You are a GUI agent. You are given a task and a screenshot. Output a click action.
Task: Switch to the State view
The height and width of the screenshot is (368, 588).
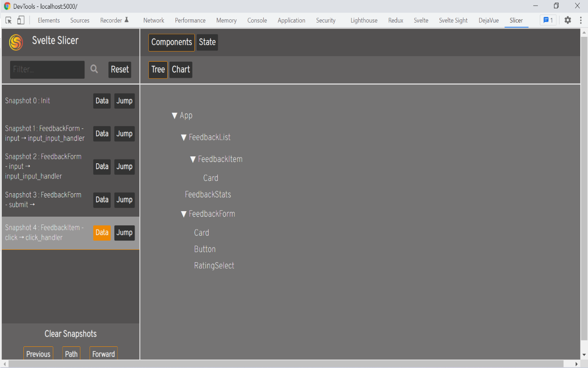pos(207,42)
